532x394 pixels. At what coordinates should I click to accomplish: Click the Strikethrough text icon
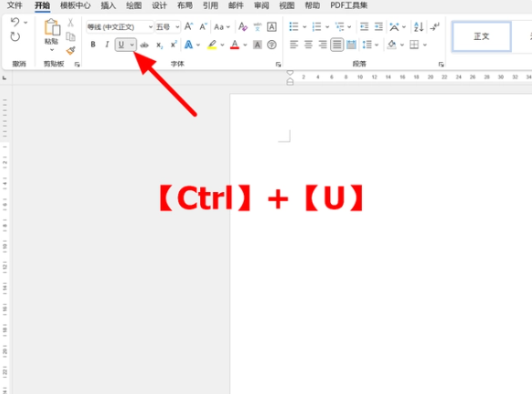click(145, 45)
